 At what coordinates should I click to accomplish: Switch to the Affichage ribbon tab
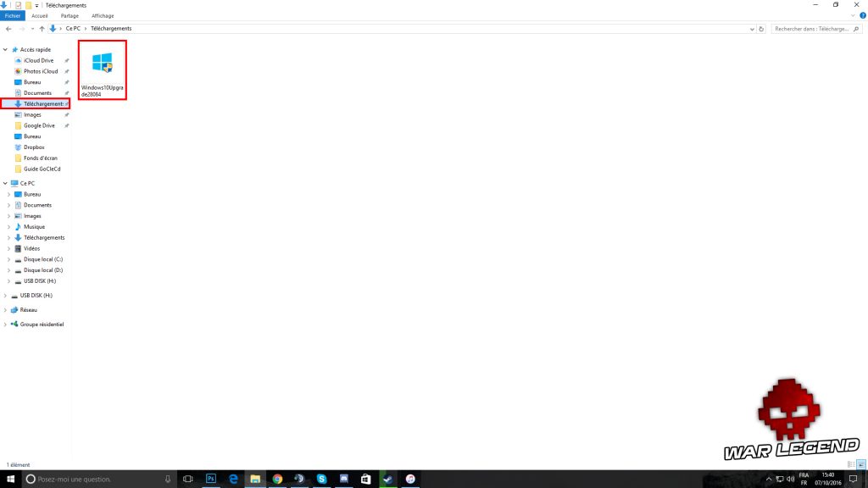click(103, 15)
